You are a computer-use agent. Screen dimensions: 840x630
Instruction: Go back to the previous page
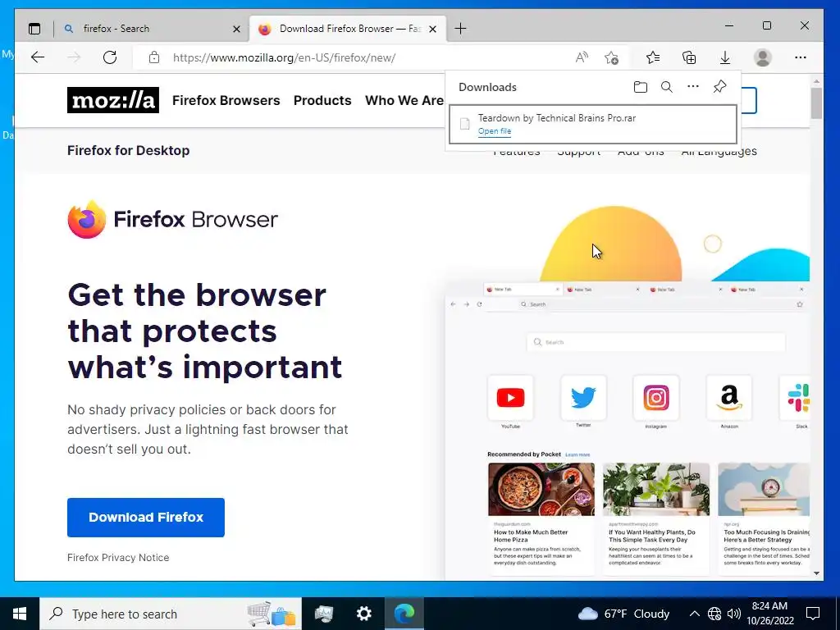click(38, 57)
